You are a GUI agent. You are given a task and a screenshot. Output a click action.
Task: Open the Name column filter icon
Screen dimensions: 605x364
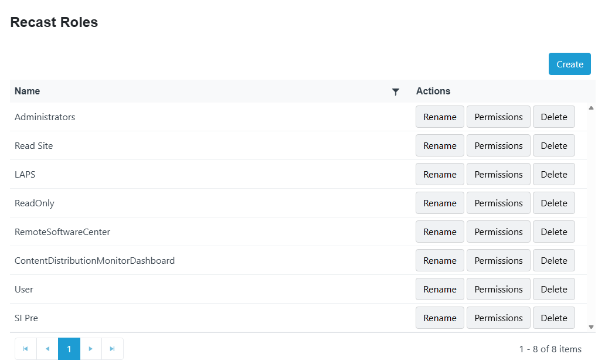(396, 92)
